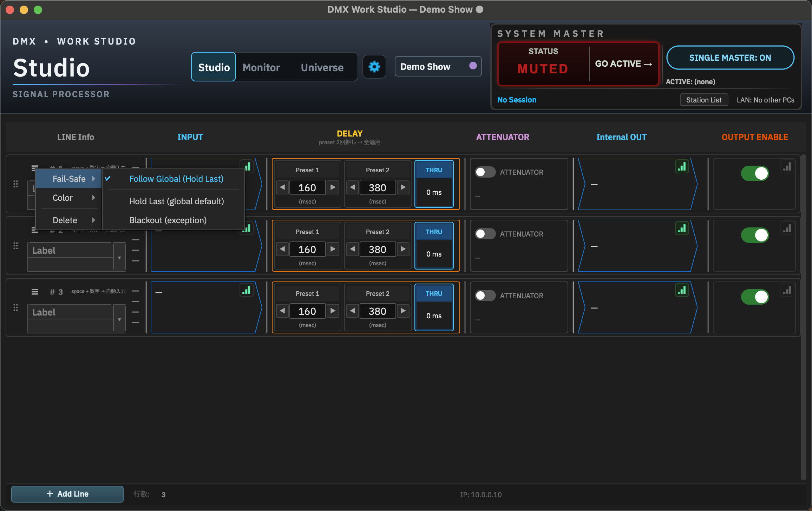The image size is (812, 511).
Task: Open line 2 Label dropdown arrow
Action: coord(119,258)
